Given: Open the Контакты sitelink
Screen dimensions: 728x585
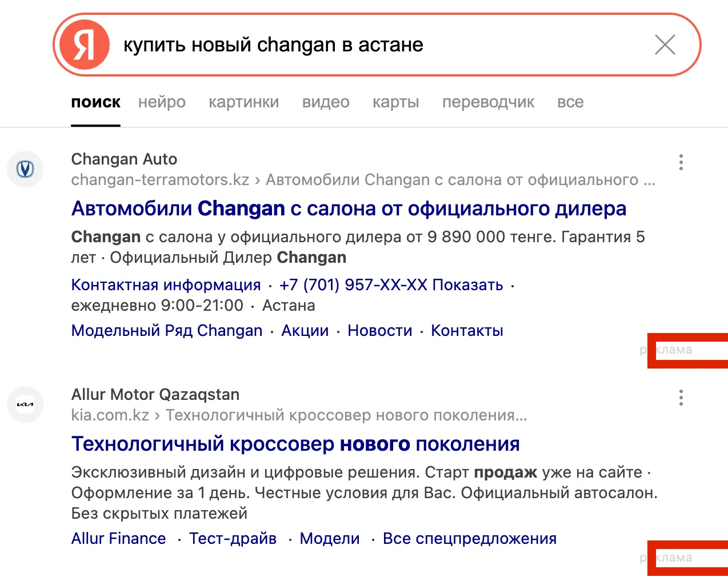Looking at the screenshot, I should pyautogui.click(x=467, y=330).
